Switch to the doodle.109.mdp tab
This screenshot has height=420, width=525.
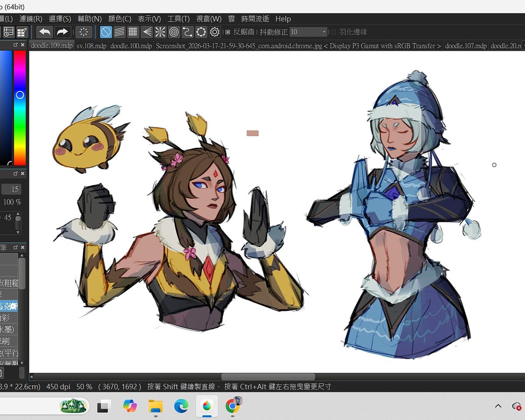coord(52,45)
